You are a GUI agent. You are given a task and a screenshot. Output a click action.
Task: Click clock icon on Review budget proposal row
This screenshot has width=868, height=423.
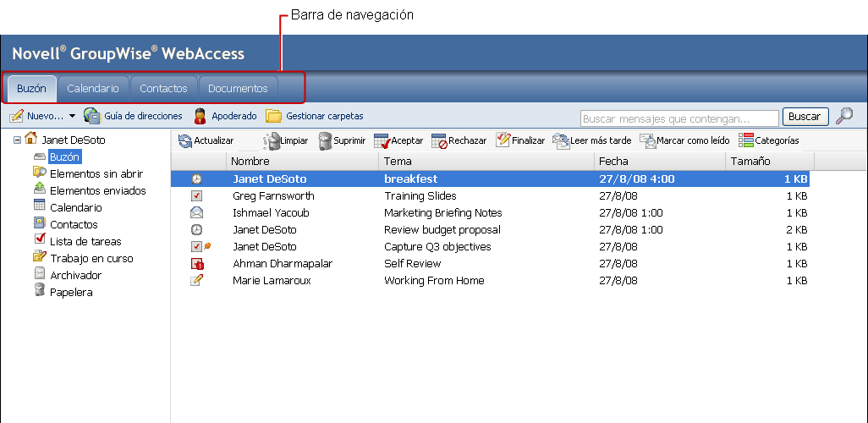tap(196, 229)
